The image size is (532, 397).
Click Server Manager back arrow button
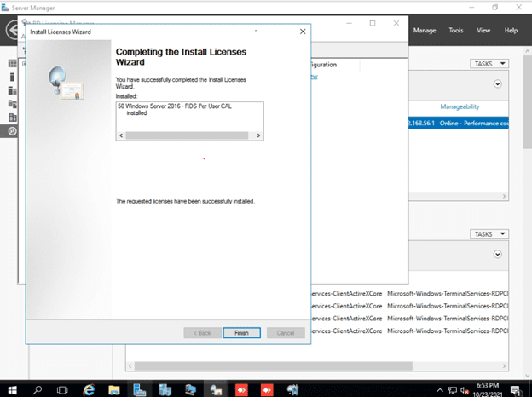pos(12,30)
